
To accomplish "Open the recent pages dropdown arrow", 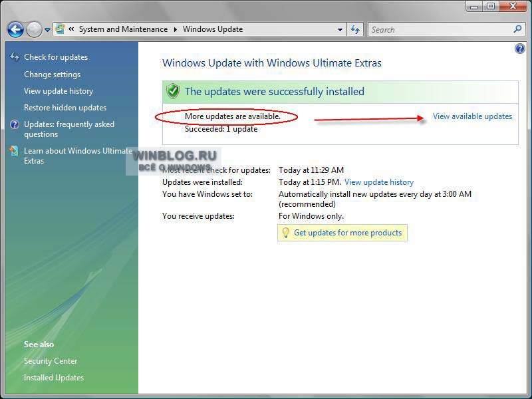I will pos(47,30).
